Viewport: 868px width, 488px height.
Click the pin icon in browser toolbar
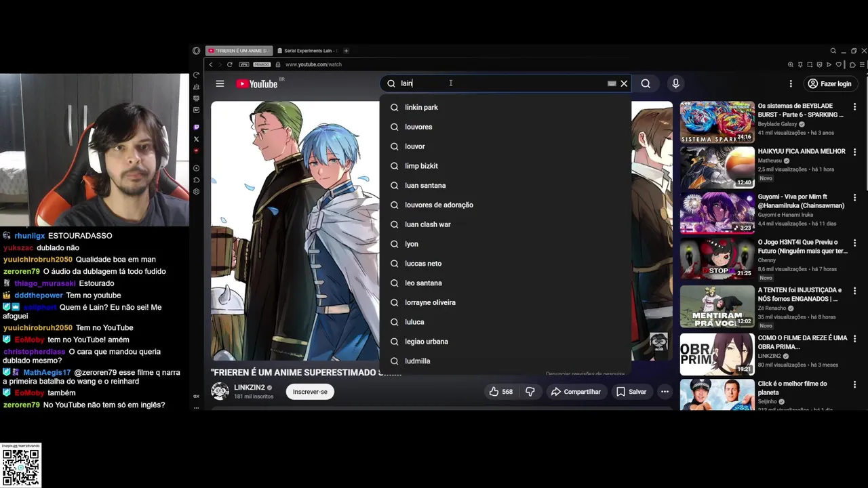pyautogui.click(x=800, y=64)
